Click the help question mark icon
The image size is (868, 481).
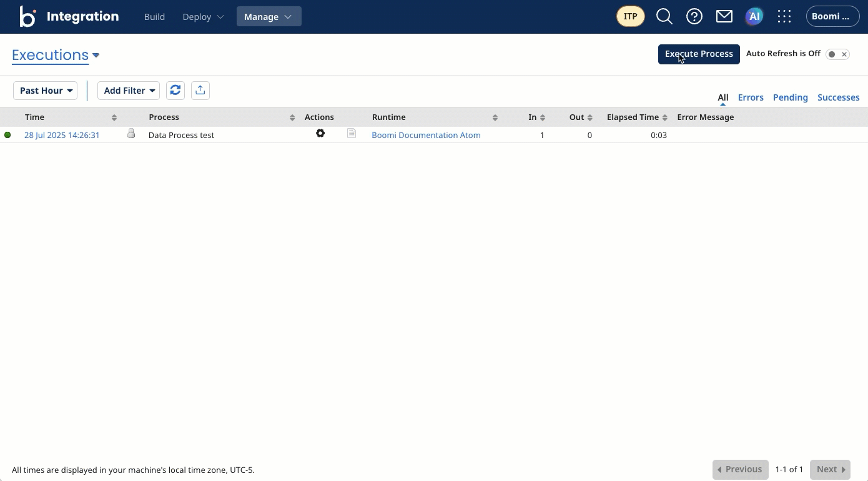(694, 16)
